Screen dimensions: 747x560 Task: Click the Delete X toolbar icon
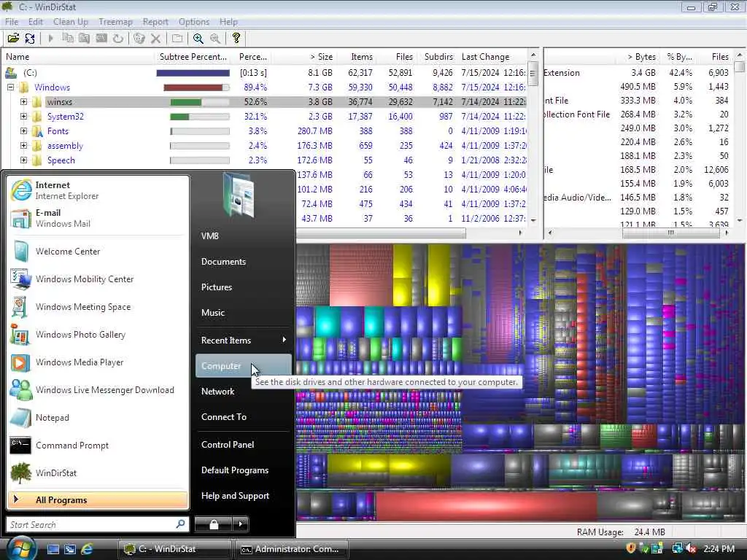click(x=156, y=39)
